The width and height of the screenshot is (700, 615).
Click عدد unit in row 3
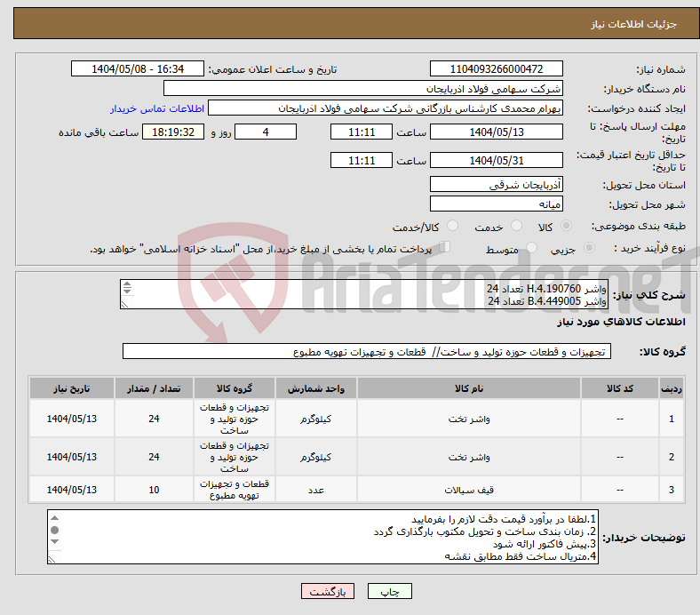point(316,490)
